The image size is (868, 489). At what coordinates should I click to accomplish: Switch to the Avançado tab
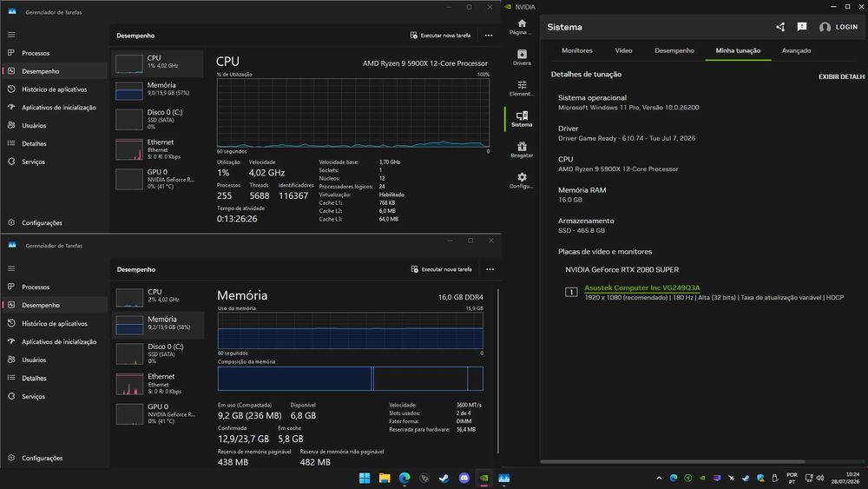click(x=796, y=50)
